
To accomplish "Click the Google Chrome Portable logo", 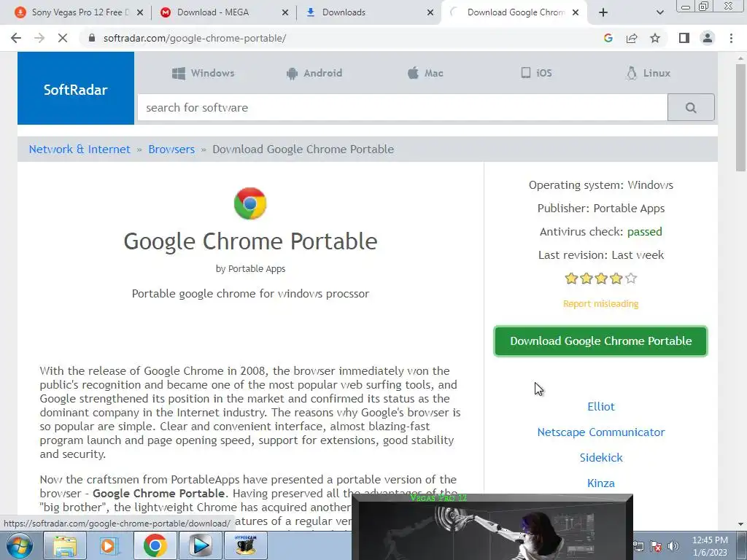I will pos(250,203).
